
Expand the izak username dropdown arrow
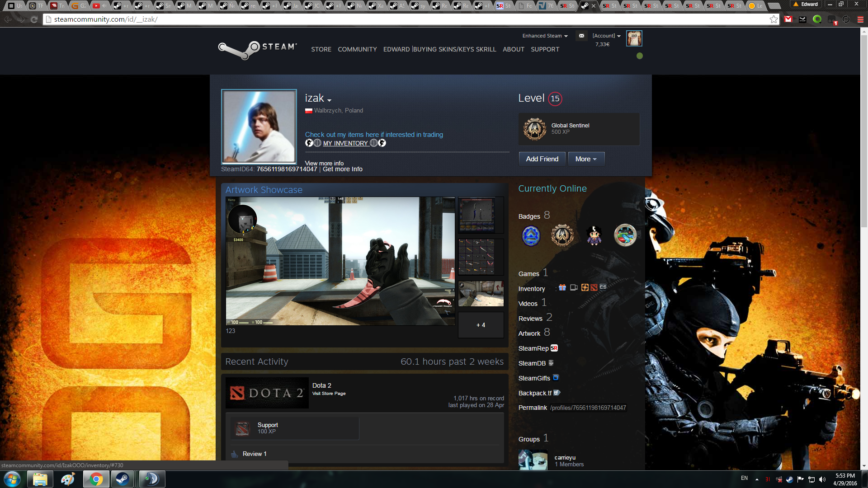pyautogui.click(x=330, y=100)
